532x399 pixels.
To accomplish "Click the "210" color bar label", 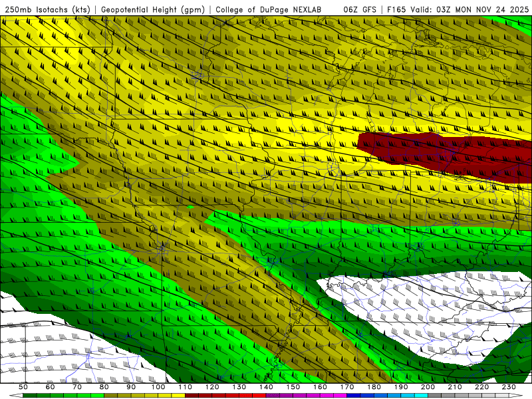I will 455,387.
